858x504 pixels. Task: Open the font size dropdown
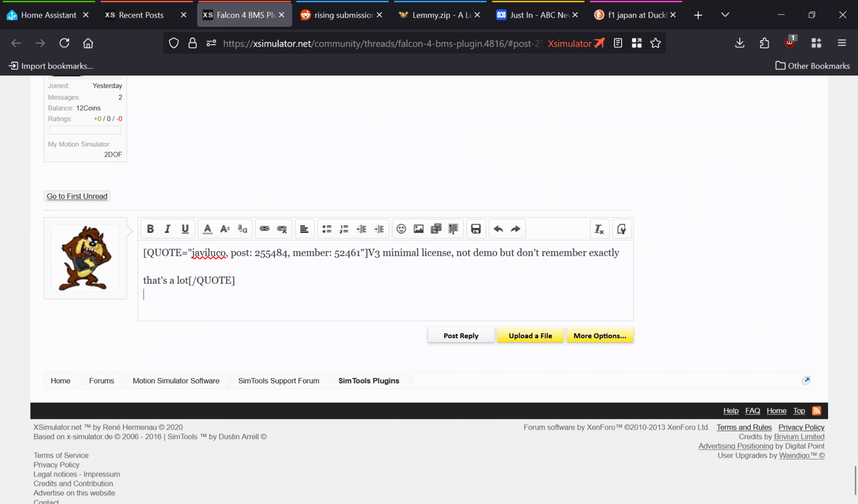pos(225,229)
